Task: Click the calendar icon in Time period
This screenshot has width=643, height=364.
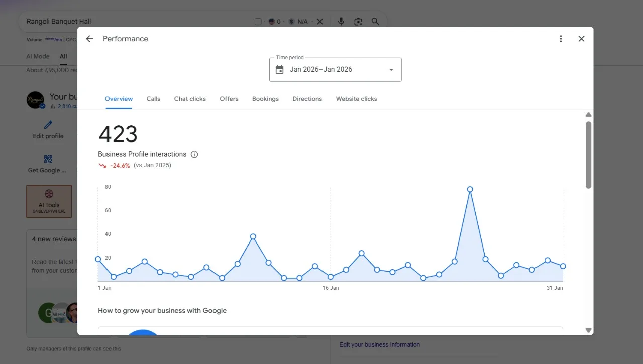Action: [x=280, y=70]
